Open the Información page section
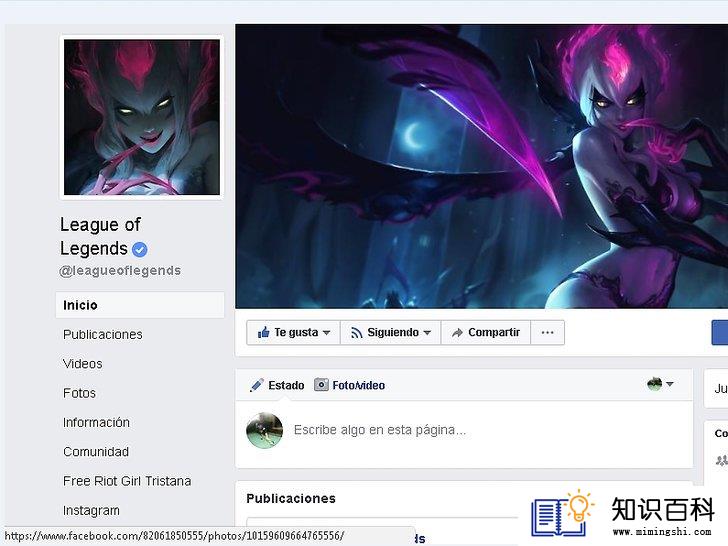Screen dimensions: 728x546 (x=97, y=422)
